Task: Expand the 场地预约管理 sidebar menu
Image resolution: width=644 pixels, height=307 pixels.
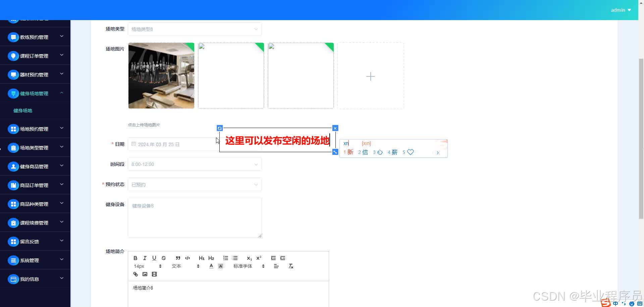Action: (35, 129)
